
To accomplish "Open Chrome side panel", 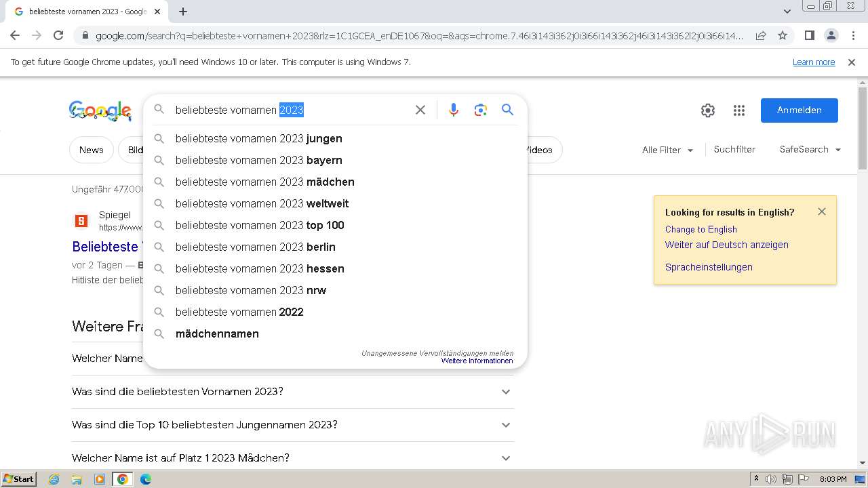I will click(809, 35).
